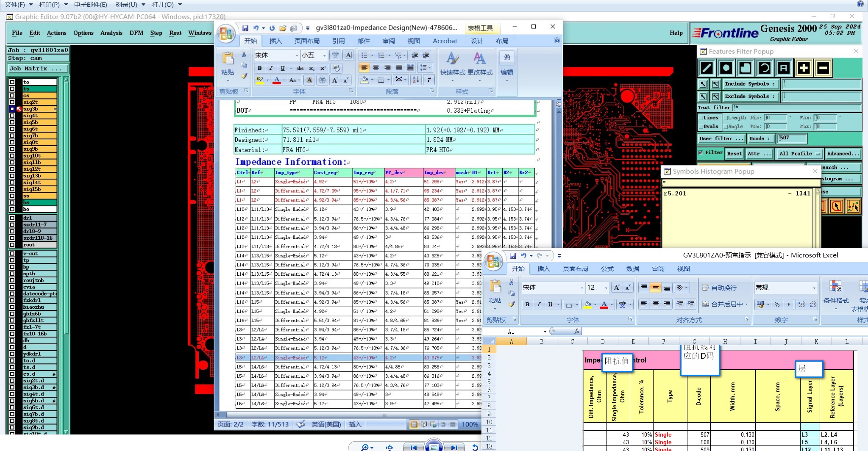Viewport: 868px width, 451px height.
Task: Select the surface filter icon in Features Filter
Action: point(746,68)
